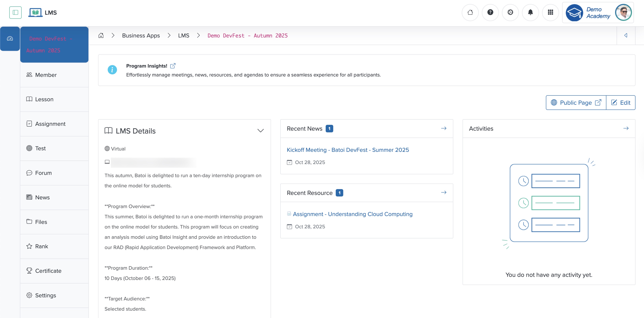Open the News section icon
The width and height of the screenshot is (644, 318).
pos(29,197)
